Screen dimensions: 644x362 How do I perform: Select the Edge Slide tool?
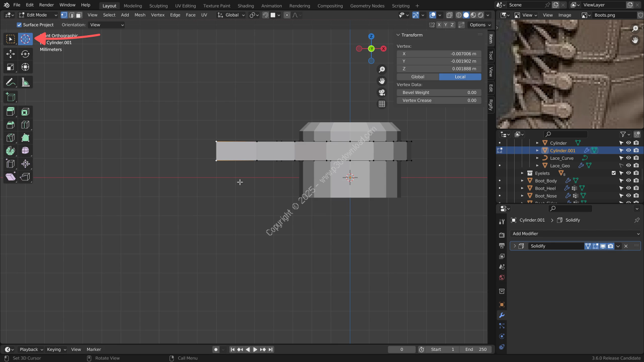coord(11,164)
